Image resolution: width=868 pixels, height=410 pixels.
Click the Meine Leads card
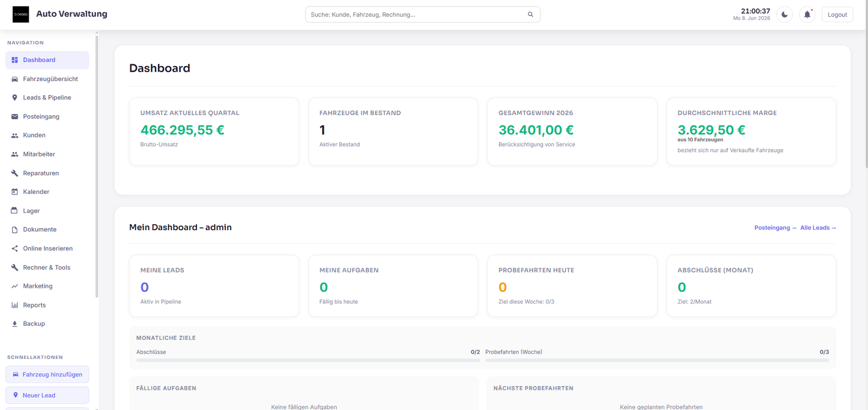[214, 286]
